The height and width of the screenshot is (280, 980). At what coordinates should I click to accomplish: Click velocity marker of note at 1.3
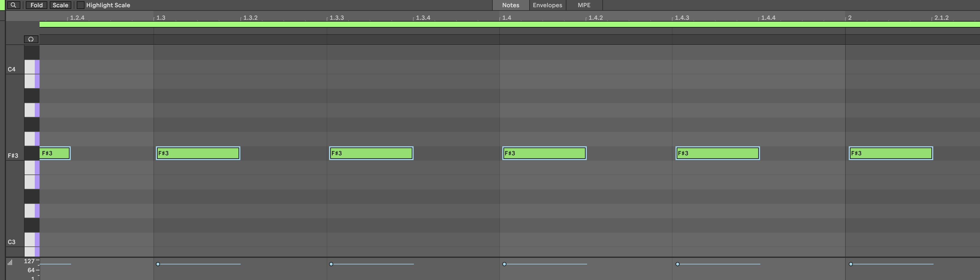[158, 264]
